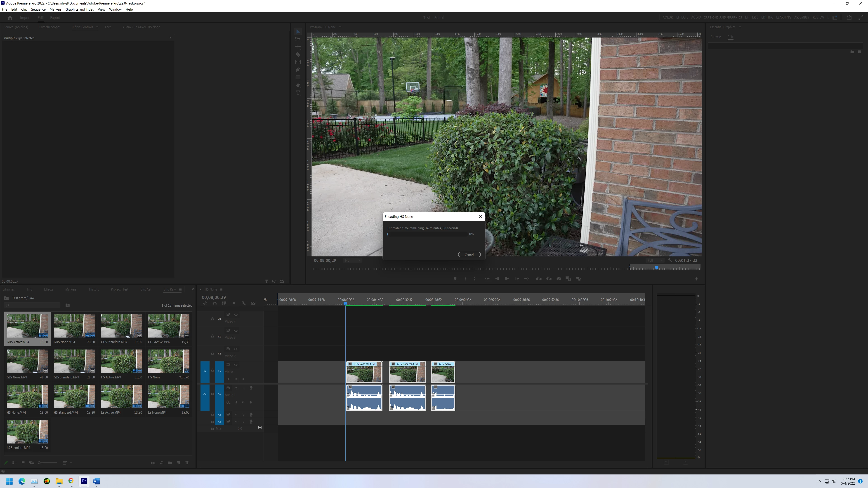
Task: Click Export Frame camera icon
Action: pos(559,279)
